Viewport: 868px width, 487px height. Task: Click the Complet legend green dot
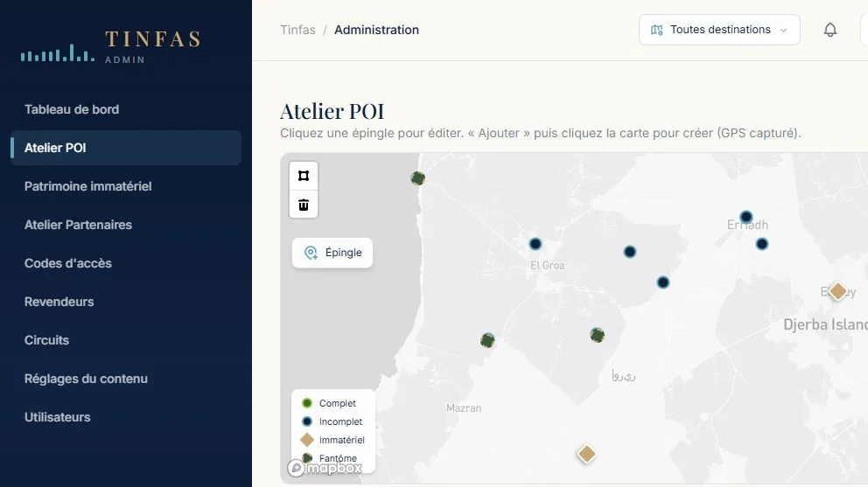[x=306, y=403]
